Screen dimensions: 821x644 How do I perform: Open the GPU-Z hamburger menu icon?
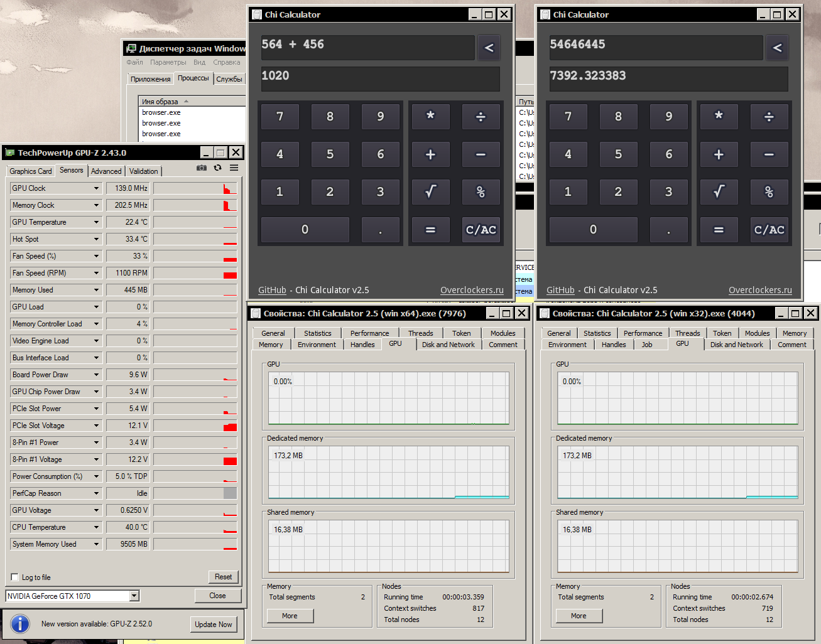tap(234, 168)
